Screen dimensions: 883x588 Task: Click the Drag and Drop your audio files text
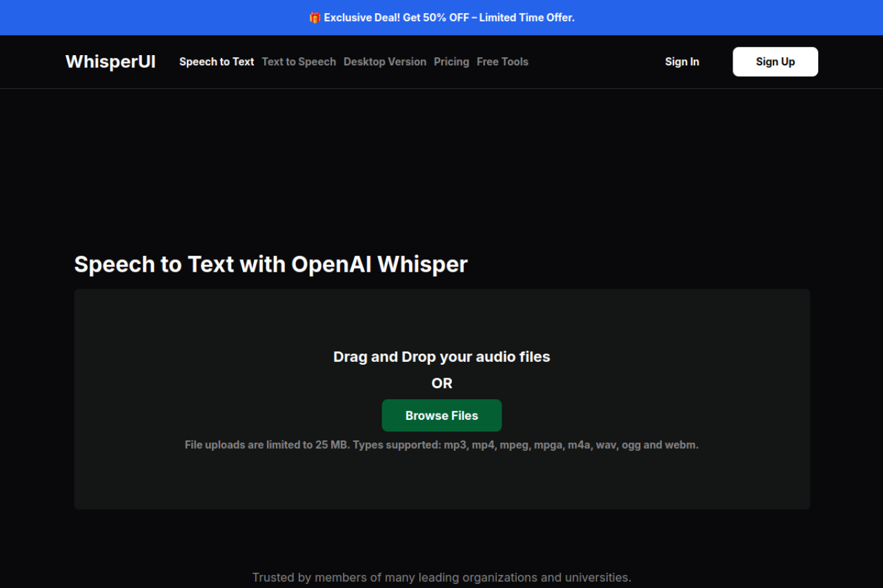point(441,357)
